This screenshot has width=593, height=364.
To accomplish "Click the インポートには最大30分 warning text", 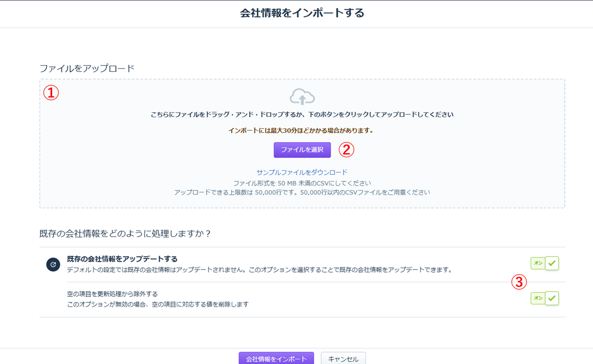I will pyautogui.click(x=301, y=130).
